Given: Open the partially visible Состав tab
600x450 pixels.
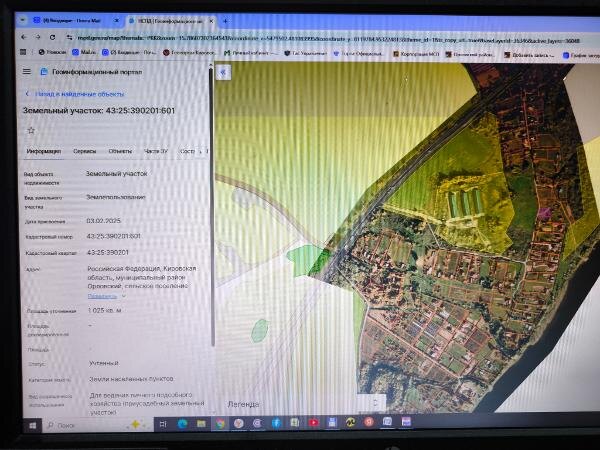Looking at the screenshot, I should coord(187,151).
